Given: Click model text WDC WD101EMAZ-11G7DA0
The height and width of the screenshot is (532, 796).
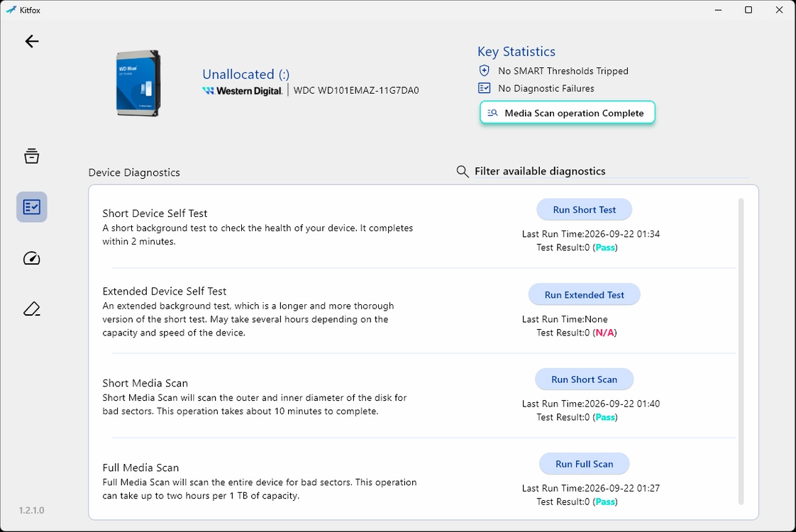Looking at the screenshot, I should pos(356,90).
